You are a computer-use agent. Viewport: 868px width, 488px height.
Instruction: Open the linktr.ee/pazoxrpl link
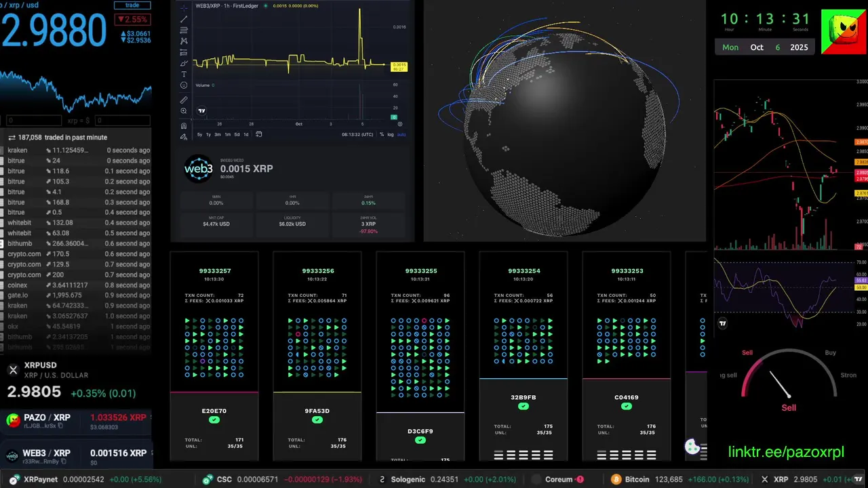tap(786, 452)
